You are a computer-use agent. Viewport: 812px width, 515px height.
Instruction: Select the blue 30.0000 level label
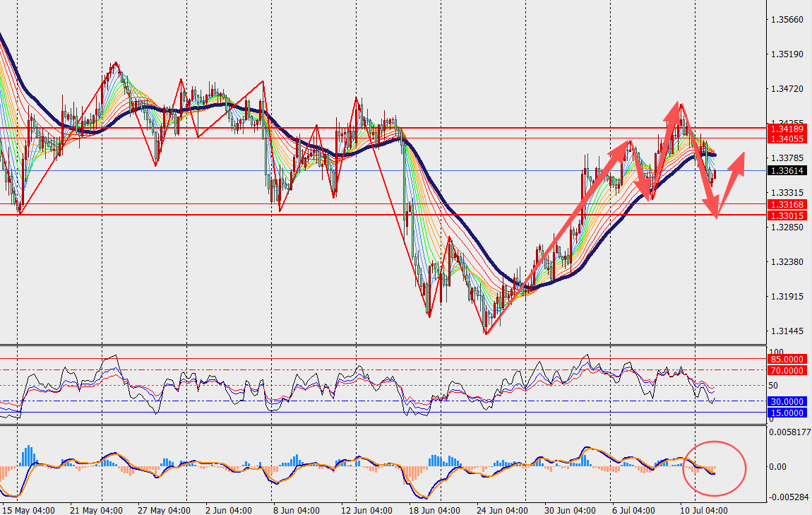pyautogui.click(x=787, y=401)
